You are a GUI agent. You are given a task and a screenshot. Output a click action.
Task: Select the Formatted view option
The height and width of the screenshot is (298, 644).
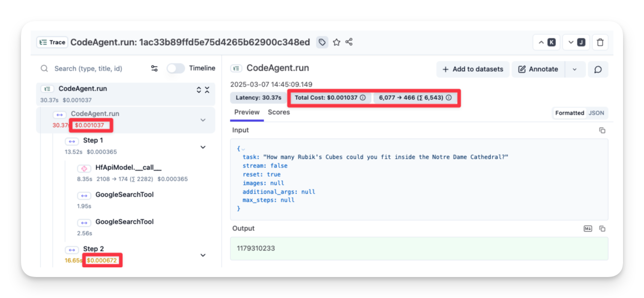[x=569, y=113]
